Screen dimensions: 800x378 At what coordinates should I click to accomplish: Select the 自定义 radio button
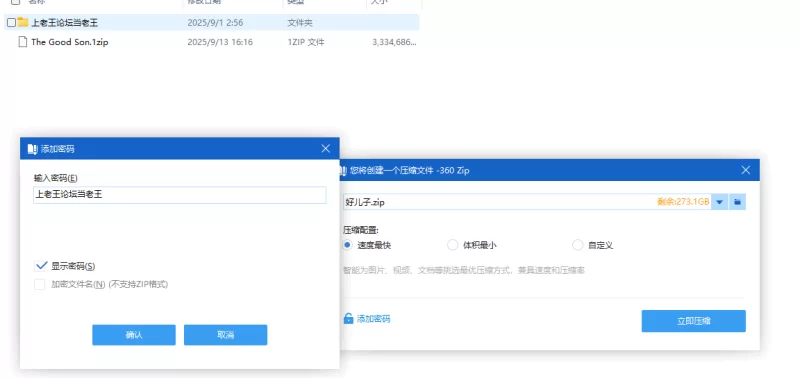578,245
